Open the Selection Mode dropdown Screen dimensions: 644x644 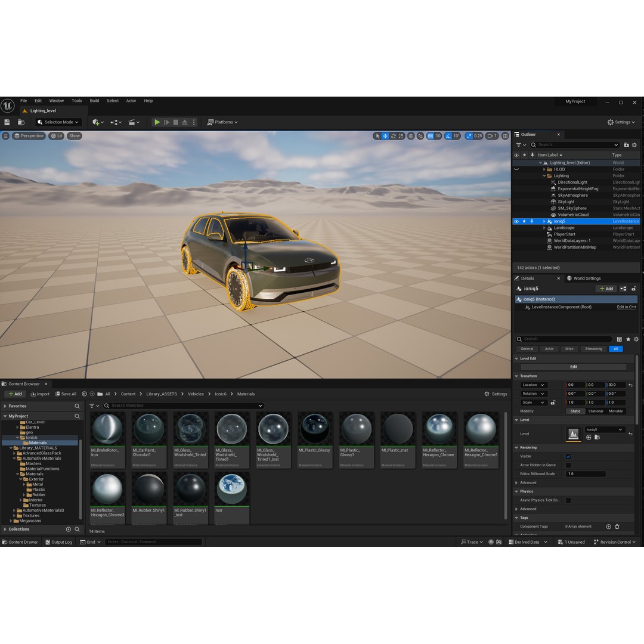pyautogui.click(x=58, y=122)
